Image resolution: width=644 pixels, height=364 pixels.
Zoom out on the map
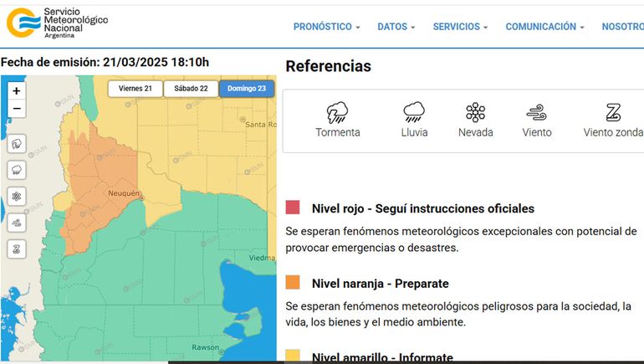pyautogui.click(x=17, y=109)
